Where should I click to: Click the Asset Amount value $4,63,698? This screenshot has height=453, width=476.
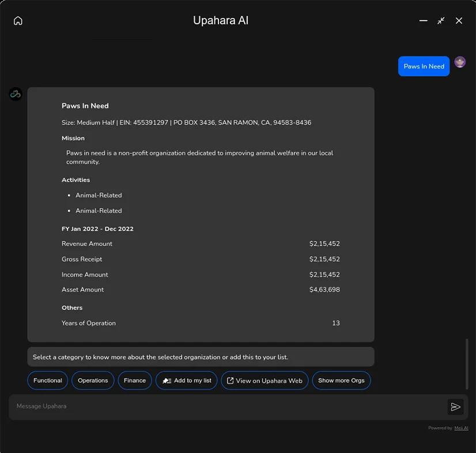(x=324, y=290)
